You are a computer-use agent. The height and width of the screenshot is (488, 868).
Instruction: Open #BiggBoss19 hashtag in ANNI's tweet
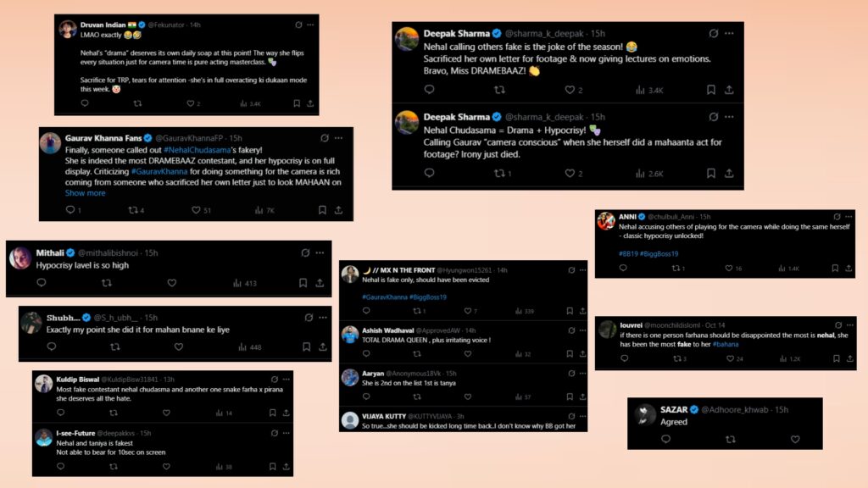[x=658, y=252]
